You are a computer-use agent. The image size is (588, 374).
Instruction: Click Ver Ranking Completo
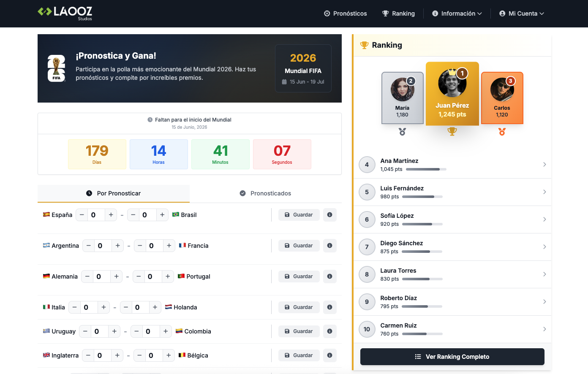click(452, 357)
